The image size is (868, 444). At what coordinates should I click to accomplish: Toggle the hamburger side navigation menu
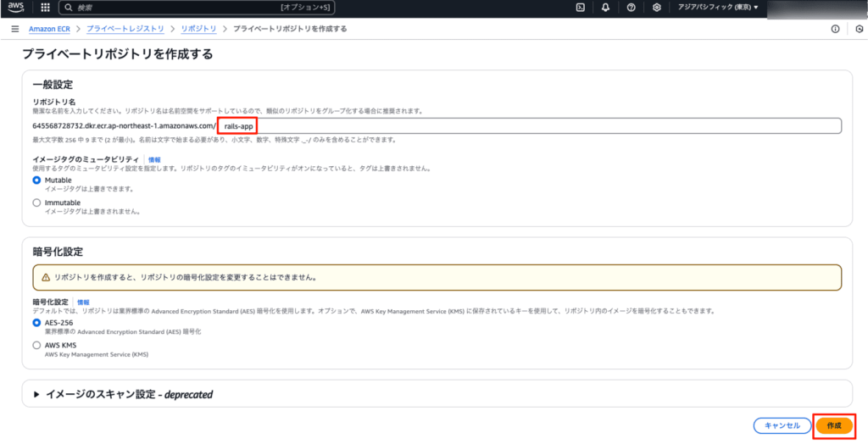tap(14, 29)
